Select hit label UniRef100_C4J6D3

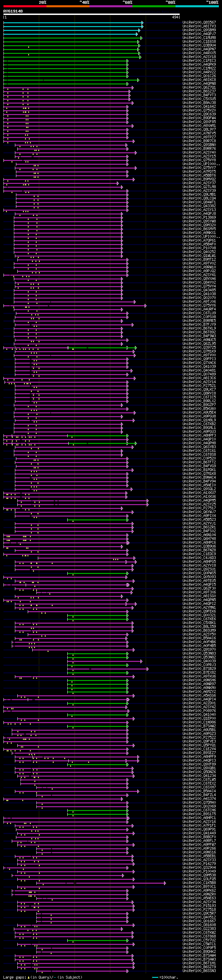click(199, 558)
